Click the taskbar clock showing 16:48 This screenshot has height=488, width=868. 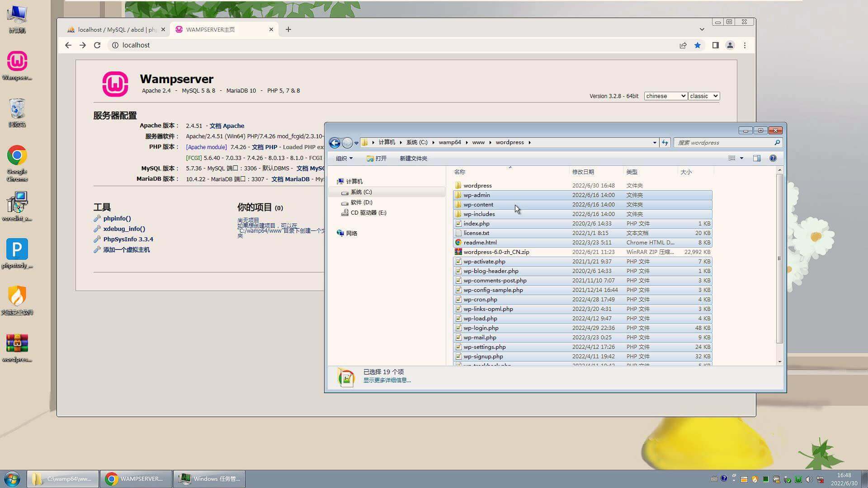click(x=844, y=479)
